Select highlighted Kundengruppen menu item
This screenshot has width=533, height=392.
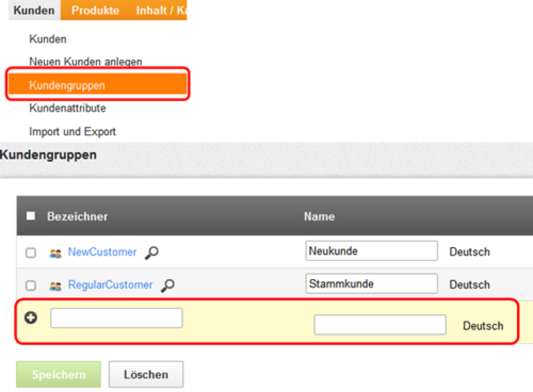tap(67, 85)
